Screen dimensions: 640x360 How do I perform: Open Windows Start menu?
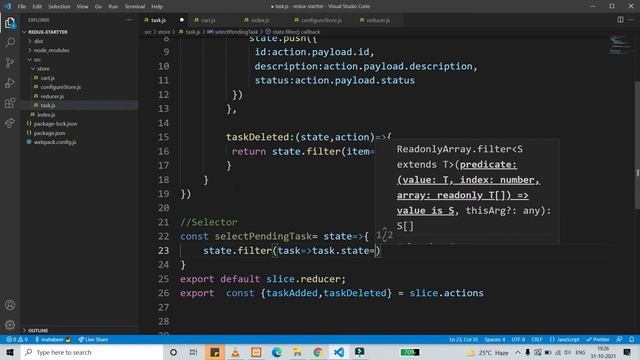10,352
